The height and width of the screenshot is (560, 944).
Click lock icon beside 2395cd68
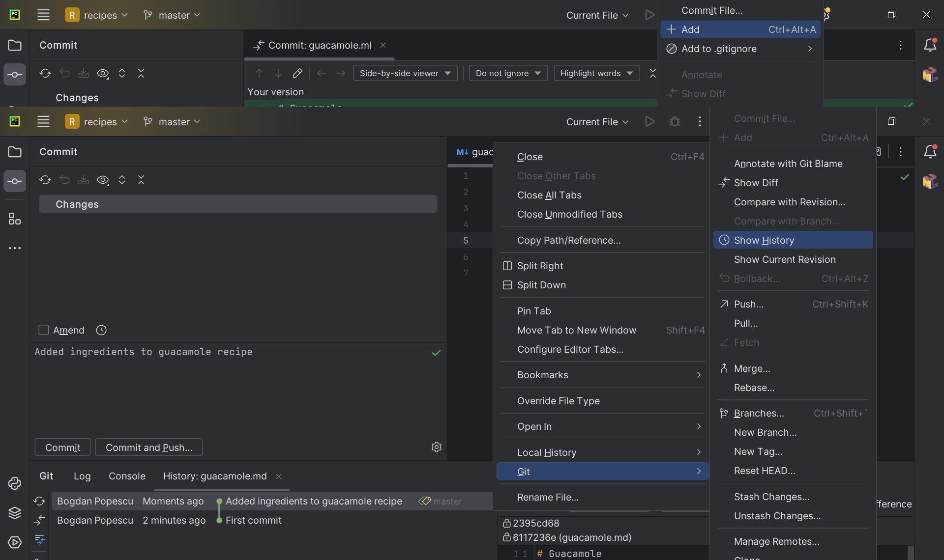coord(506,523)
